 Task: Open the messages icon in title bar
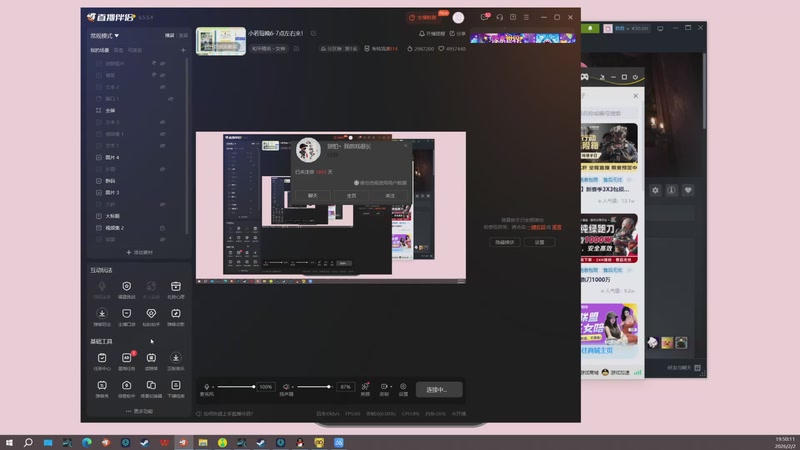pyautogui.click(x=484, y=17)
